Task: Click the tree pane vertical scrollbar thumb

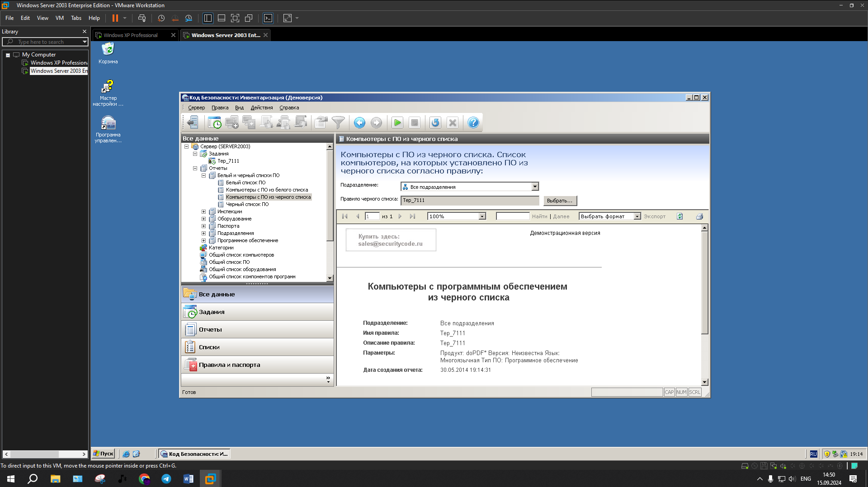Action: pos(330,195)
